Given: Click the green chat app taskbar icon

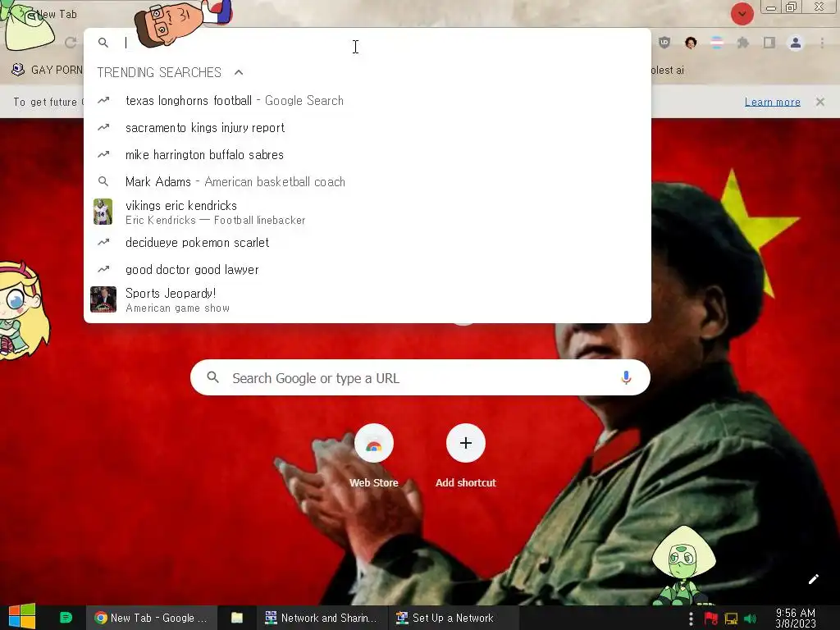Looking at the screenshot, I should (66, 618).
